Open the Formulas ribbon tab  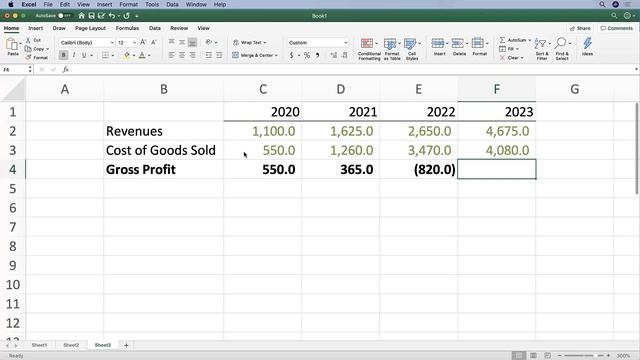pyautogui.click(x=127, y=28)
